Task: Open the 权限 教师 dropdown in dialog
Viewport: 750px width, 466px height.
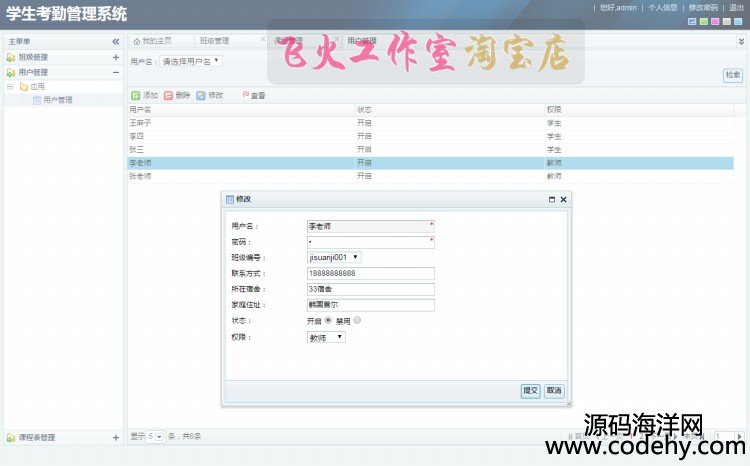Action: 326,337
